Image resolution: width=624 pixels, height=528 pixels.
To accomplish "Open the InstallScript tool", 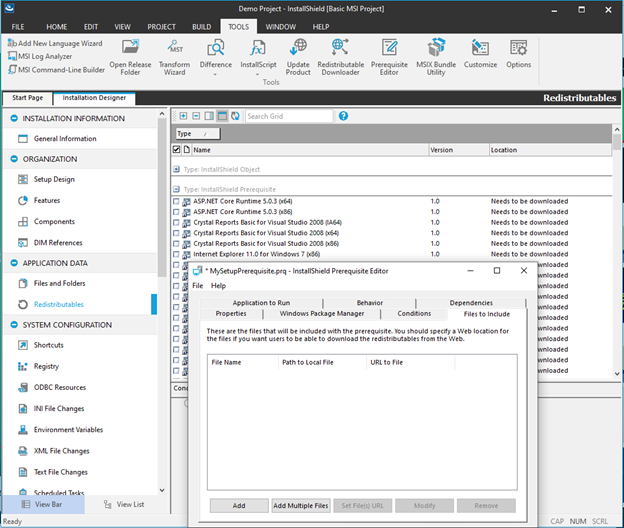I will [x=258, y=57].
